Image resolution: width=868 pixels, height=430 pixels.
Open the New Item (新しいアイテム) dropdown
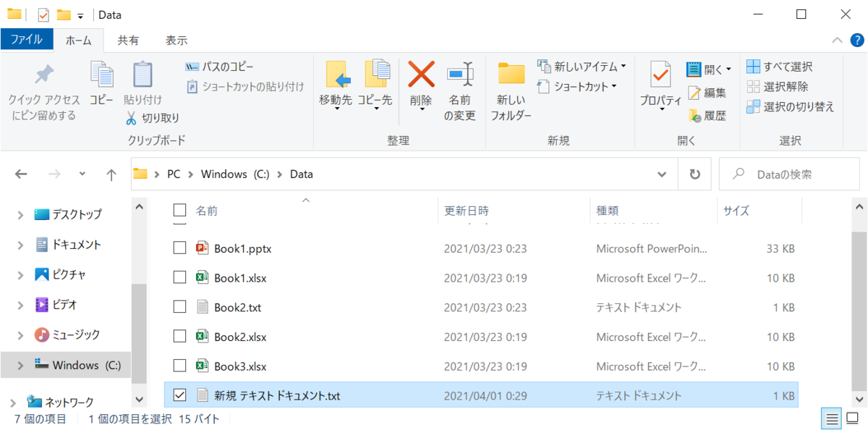point(582,67)
